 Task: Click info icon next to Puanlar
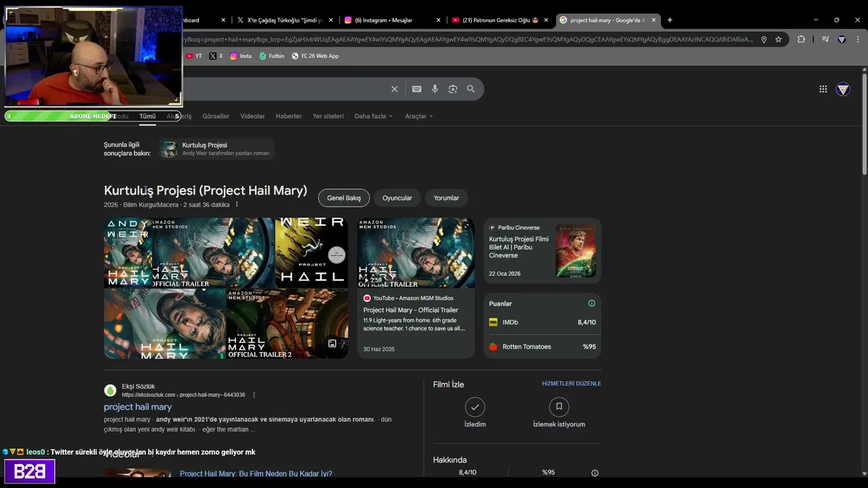click(591, 304)
